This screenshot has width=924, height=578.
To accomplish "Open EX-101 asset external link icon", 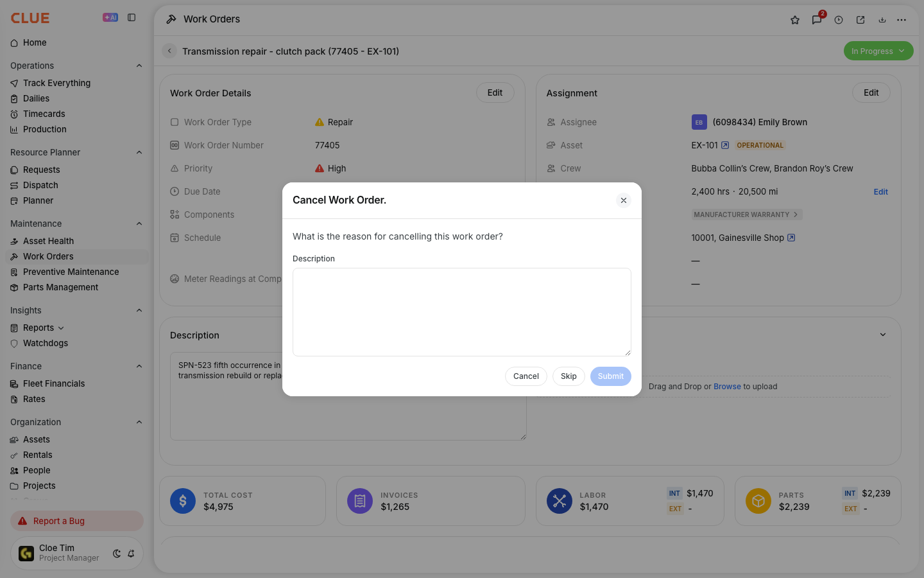I will 725,145.
